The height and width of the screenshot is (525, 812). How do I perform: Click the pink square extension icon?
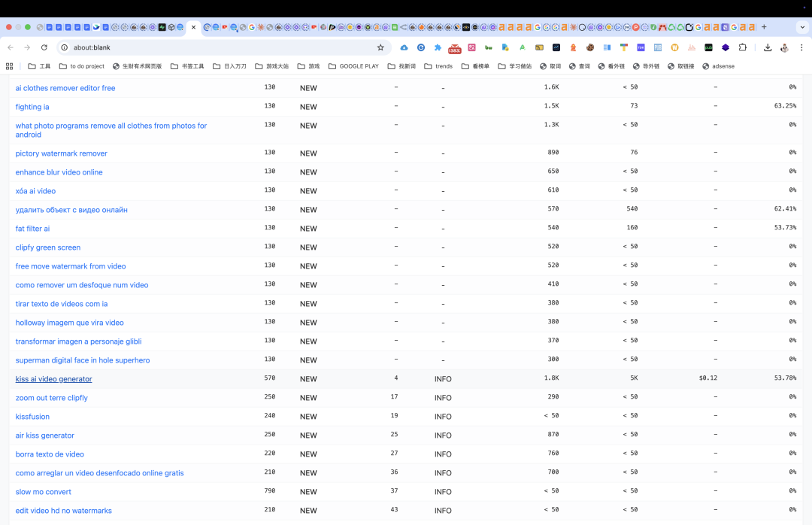[471, 47]
